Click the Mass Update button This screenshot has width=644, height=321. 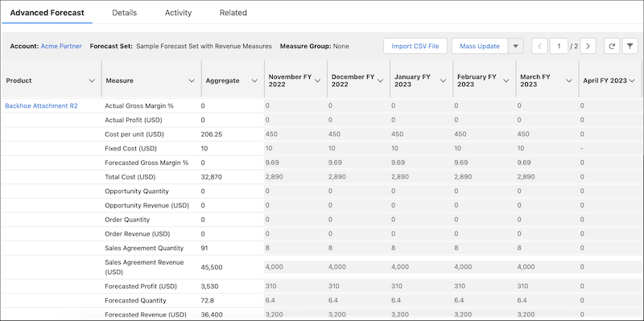pyautogui.click(x=480, y=47)
